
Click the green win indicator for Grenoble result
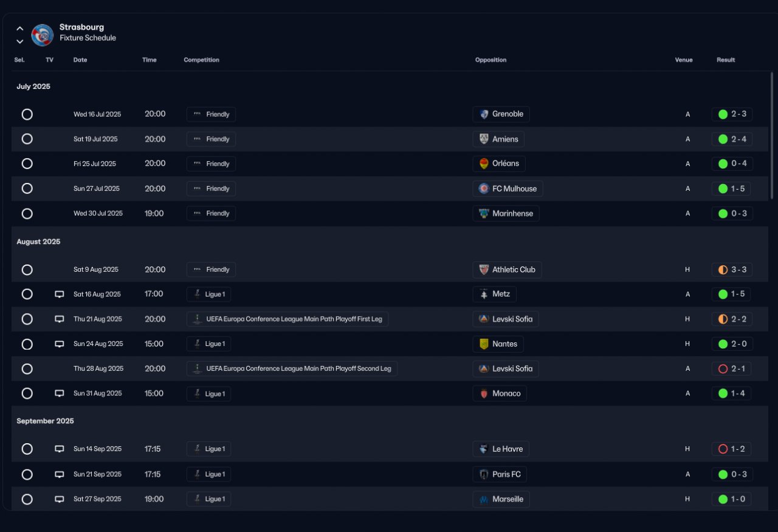point(723,114)
